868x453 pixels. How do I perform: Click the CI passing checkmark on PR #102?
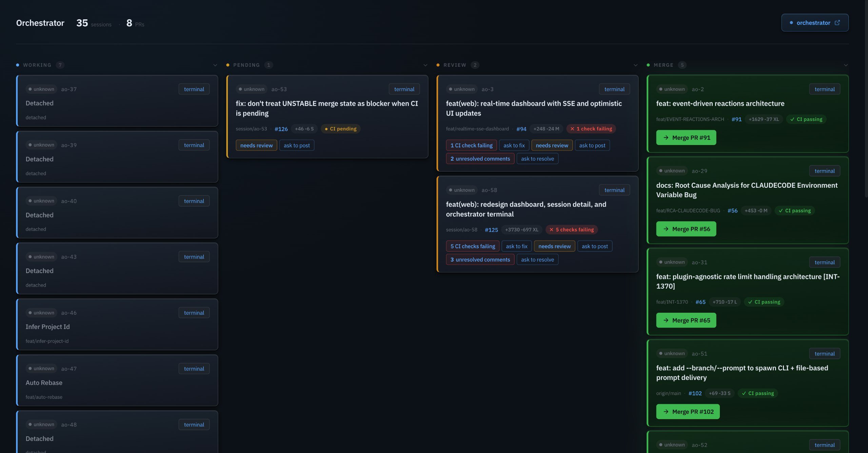[744, 393]
